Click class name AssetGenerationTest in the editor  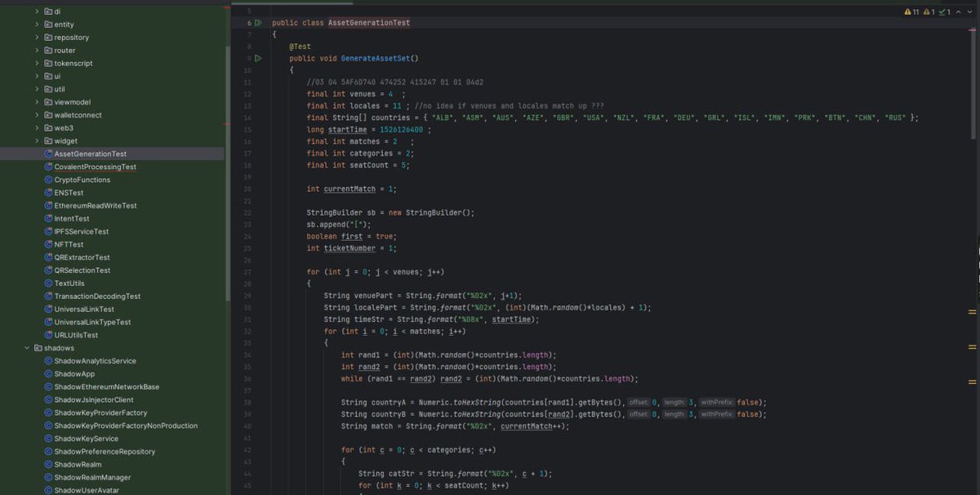pos(369,23)
